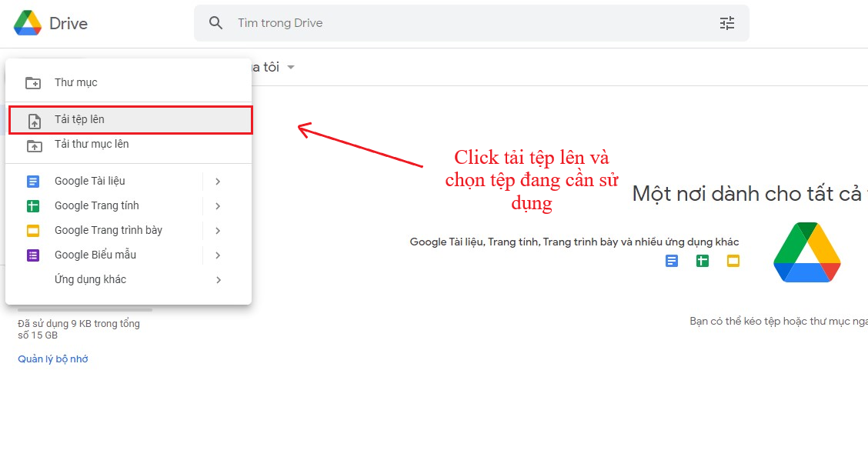Click the search magnifier icon
The width and height of the screenshot is (868, 457).
tap(215, 22)
